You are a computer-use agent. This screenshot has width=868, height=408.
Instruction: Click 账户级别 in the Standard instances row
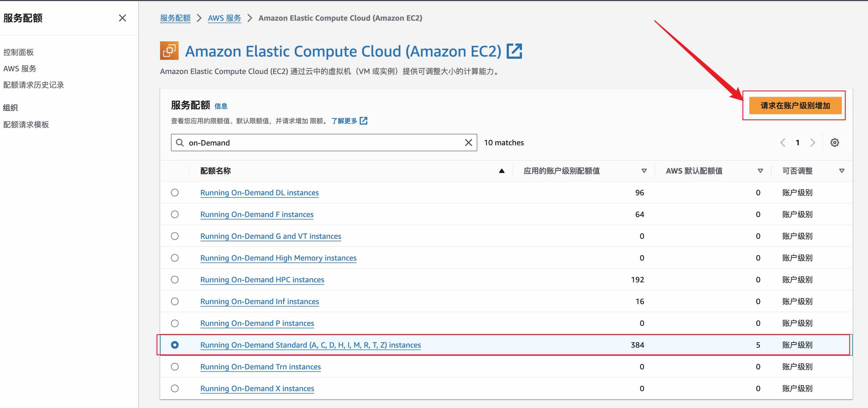click(797, 345)
